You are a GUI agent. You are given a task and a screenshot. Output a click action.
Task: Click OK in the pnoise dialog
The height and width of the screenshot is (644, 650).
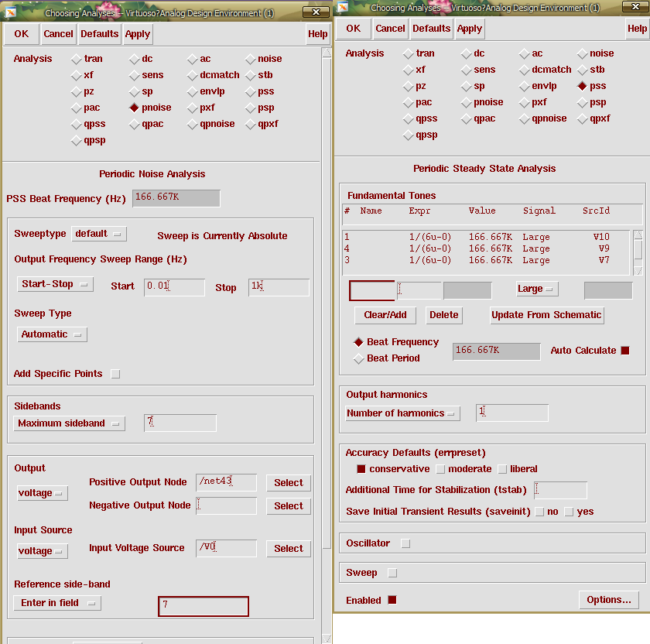point(22,34)
